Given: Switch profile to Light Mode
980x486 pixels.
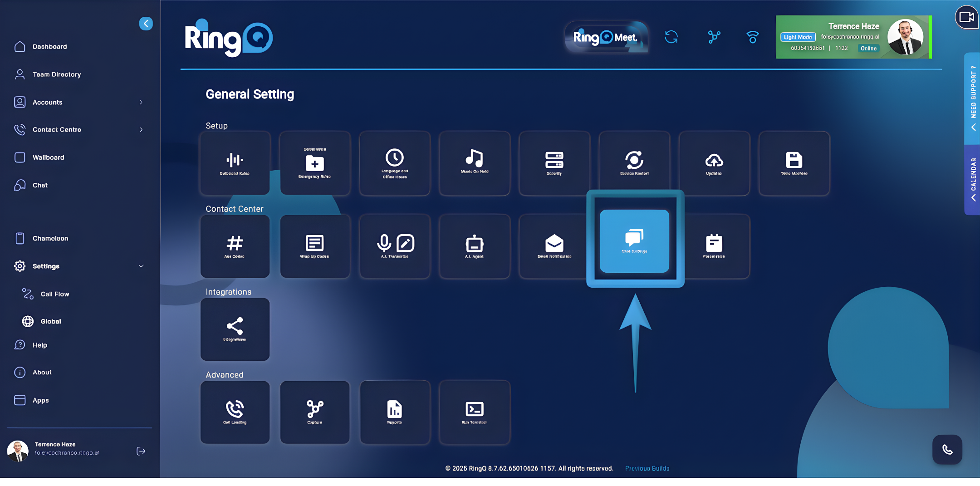Looking at the screenshot, I should (x=798, y=37).
